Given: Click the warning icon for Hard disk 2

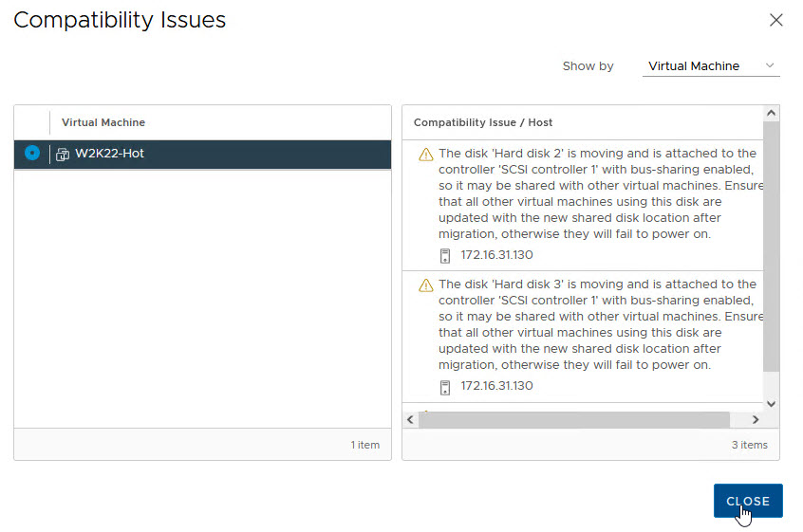Looking at the screenshot, I should click(x=425, y=155).
